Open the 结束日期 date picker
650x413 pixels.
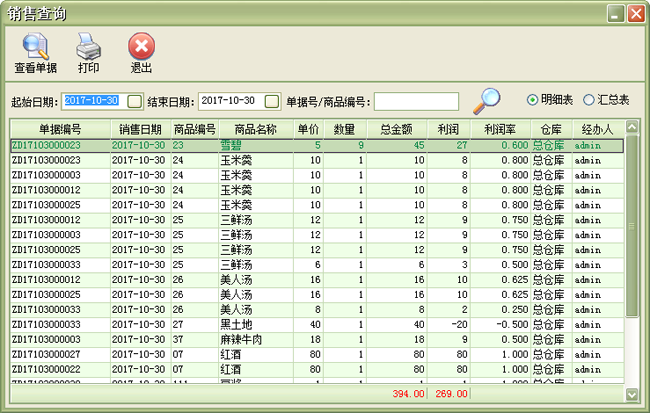271,102
